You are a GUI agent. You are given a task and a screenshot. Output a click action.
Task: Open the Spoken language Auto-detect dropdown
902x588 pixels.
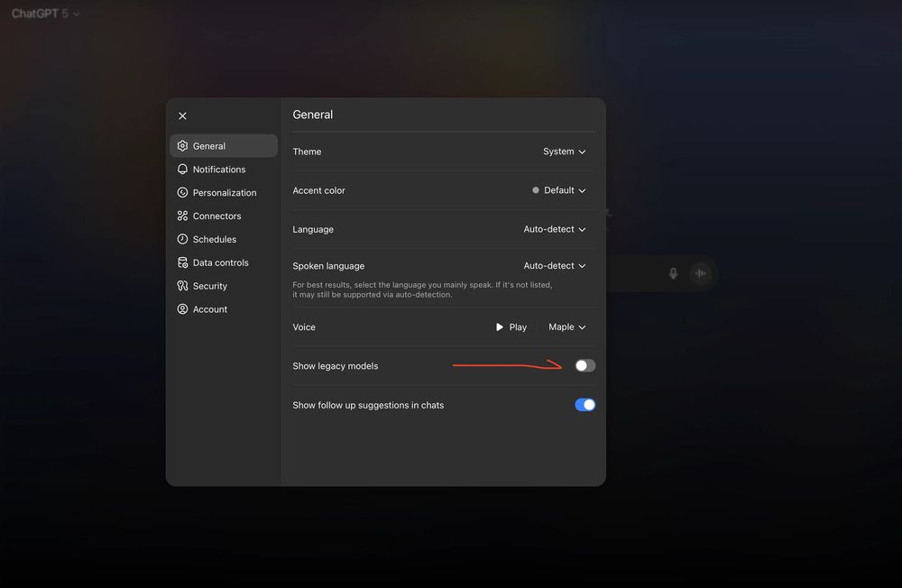(555, 266)
